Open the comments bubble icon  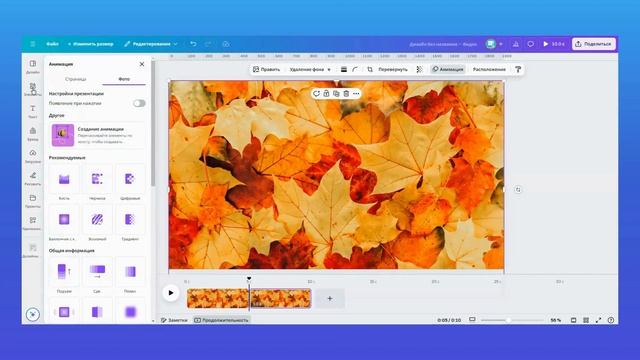coord(530,44)
